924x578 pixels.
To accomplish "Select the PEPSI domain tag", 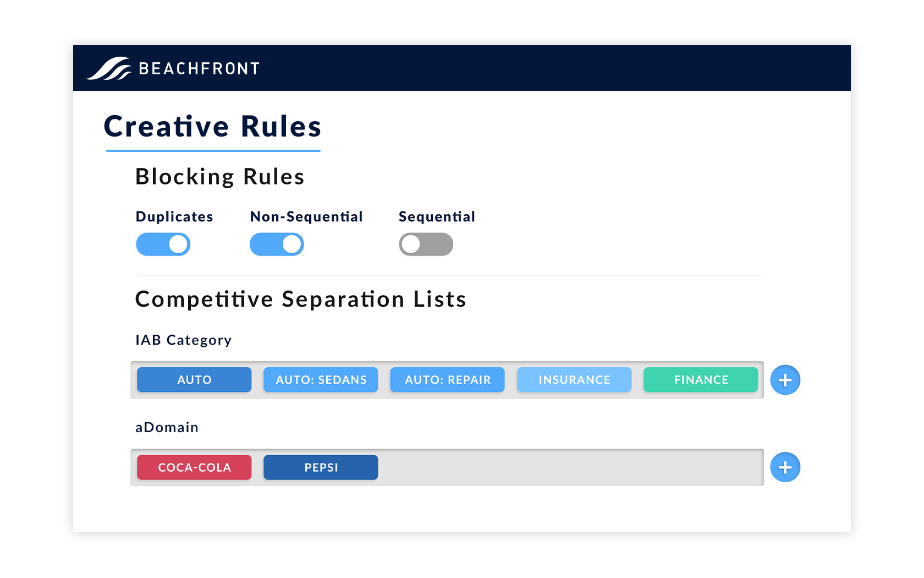I will [x=321, y=467].
